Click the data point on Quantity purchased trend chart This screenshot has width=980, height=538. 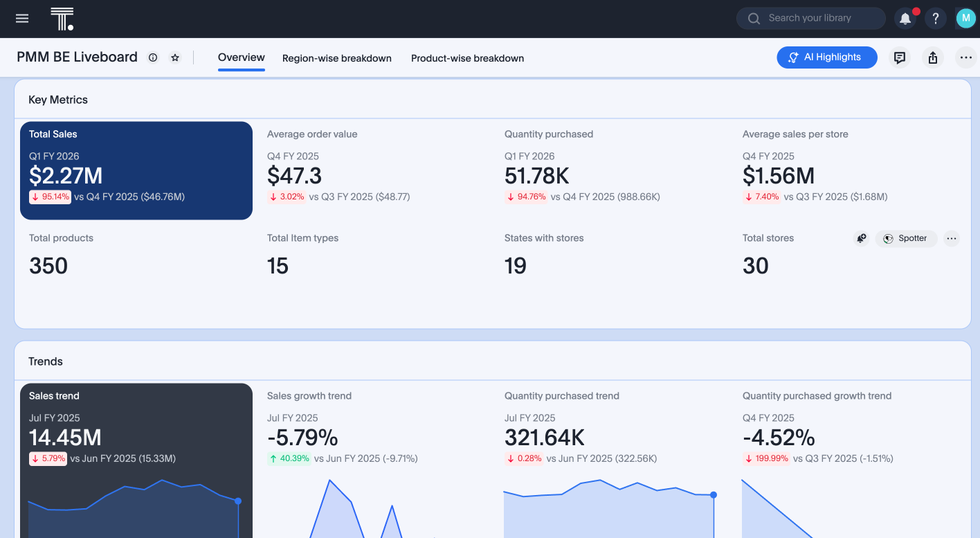pyautogui.click(x=713, y=495)
